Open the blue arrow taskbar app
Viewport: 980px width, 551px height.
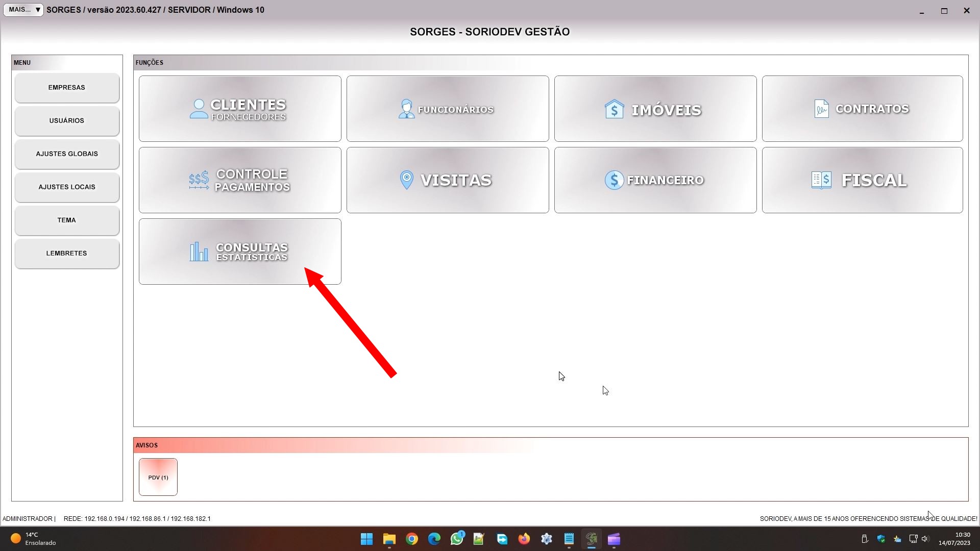click(x=501, y=539)
